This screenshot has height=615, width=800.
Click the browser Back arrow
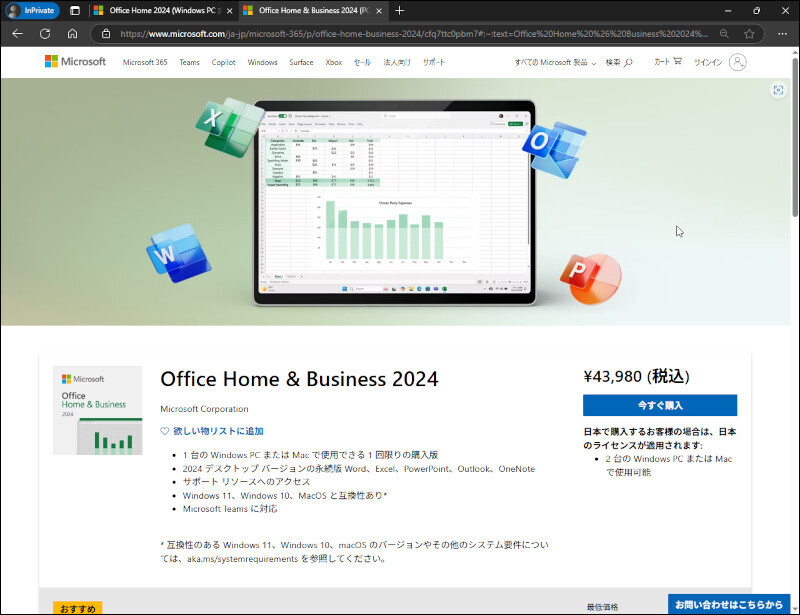[18, 34]
